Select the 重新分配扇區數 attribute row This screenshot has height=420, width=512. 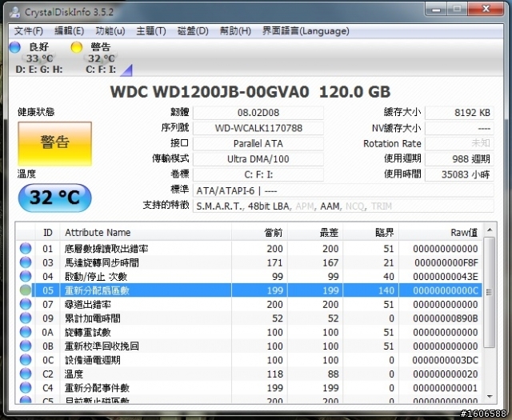(x=249, y=290)
